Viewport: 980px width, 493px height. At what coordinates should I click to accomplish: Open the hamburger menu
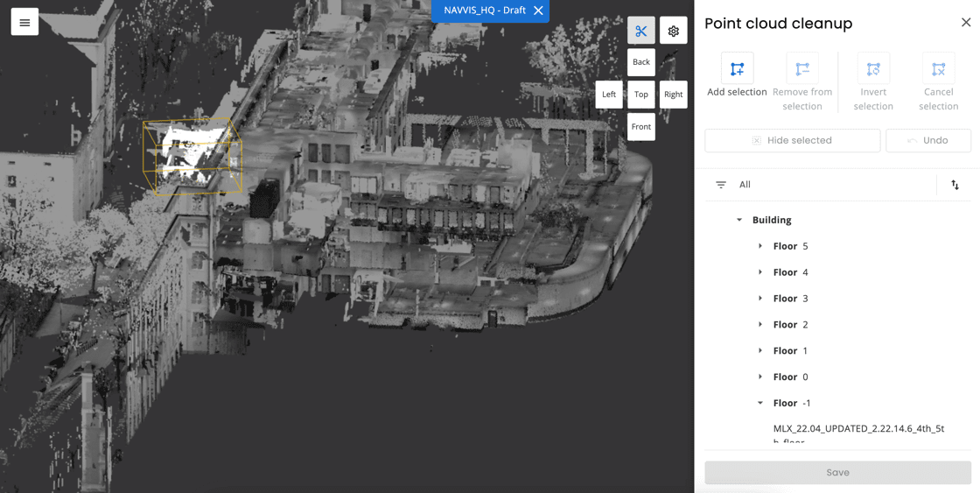[25, 23]
